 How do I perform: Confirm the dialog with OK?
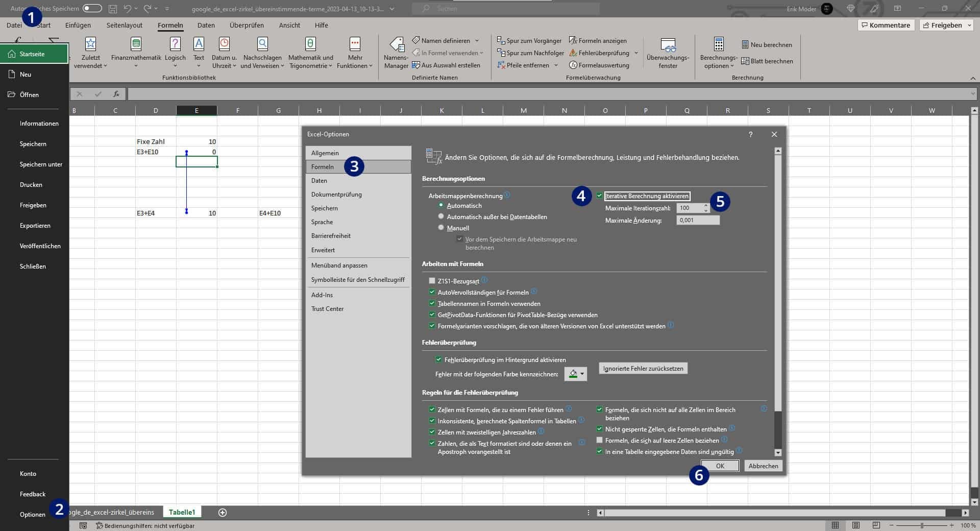pos(720,466)
